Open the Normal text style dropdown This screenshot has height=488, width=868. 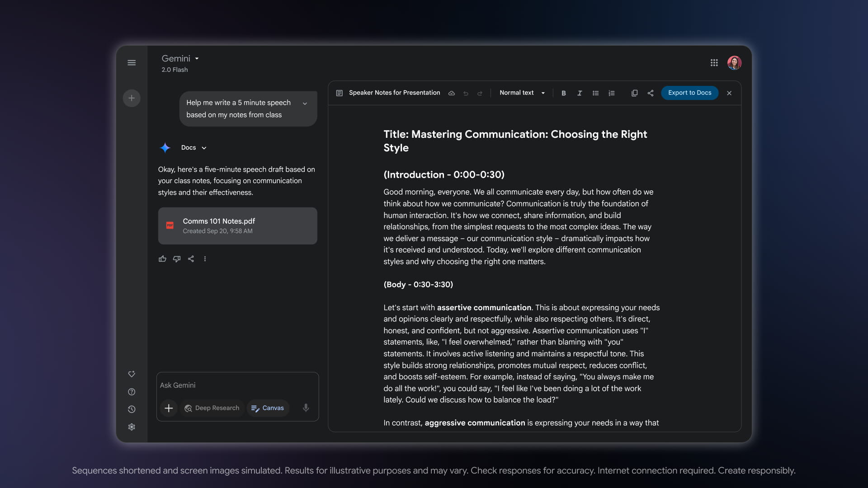[522, 93]
